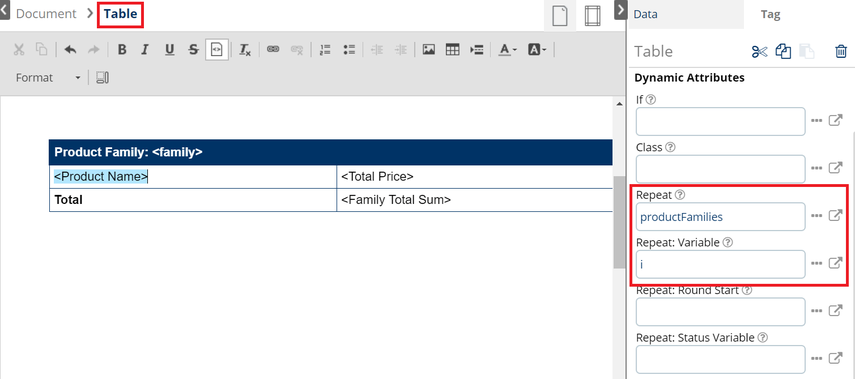Delete the table with trash icon
The width and height of the screenshot is (855, 379).
pos(841,52)
